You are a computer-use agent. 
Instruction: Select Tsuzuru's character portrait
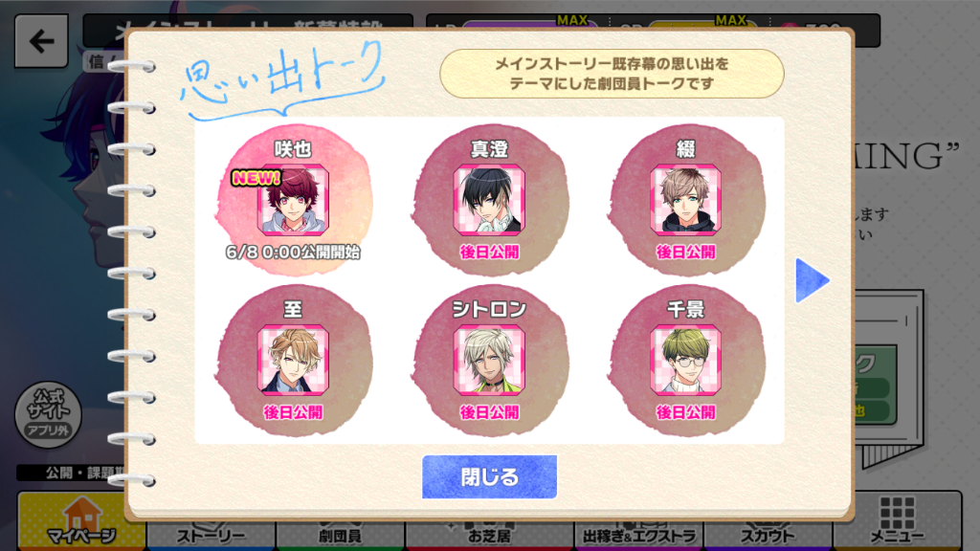pyautogui.click(x=685, y=200)
